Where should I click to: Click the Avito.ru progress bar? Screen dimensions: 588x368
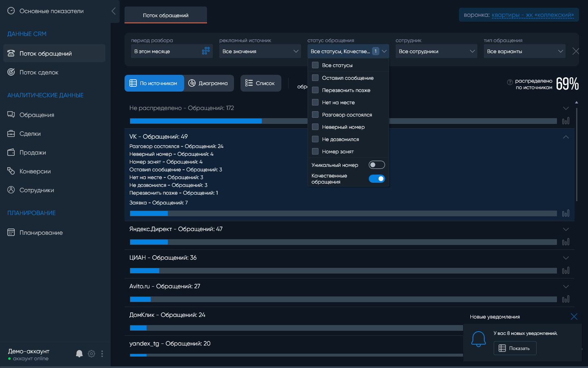click(x=343, y=299)
